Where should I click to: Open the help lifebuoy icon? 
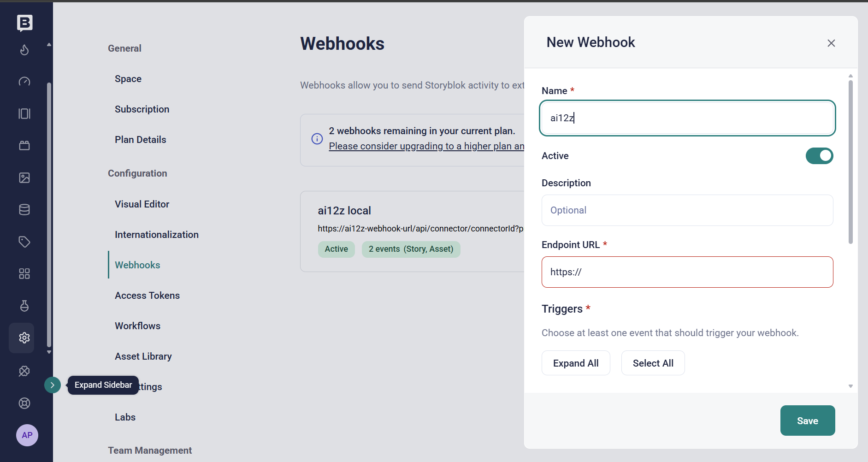point(24,403)
